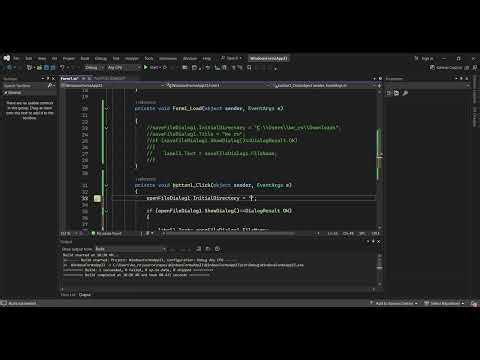
Task: Click the status bar left corner icon
Action: (4, 303)
